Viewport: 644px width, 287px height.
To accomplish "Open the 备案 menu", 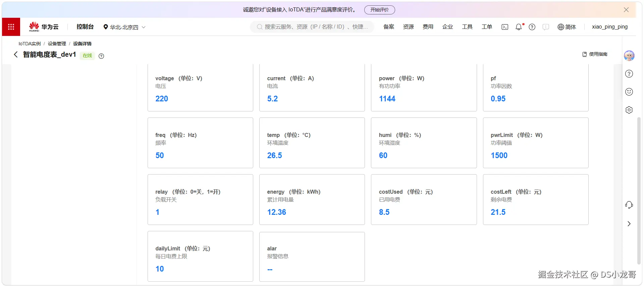I will [x=389, y=27].
